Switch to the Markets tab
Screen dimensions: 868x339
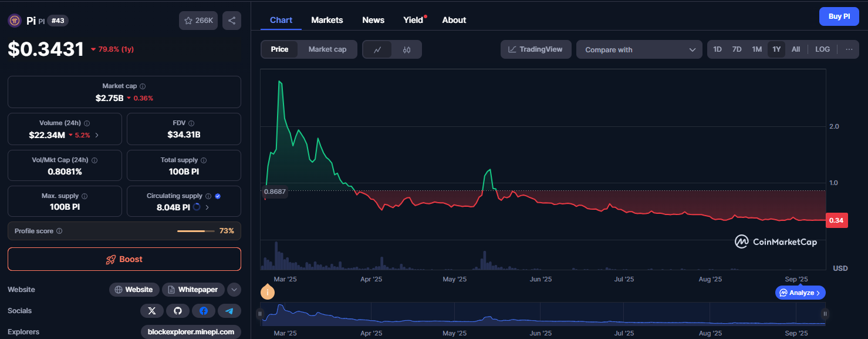coord(327,19)
